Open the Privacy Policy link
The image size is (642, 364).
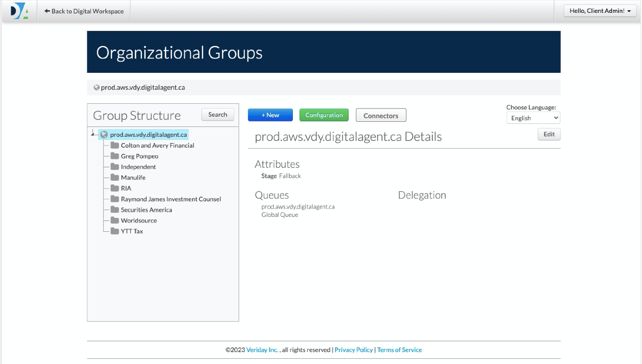coord(354,350)
